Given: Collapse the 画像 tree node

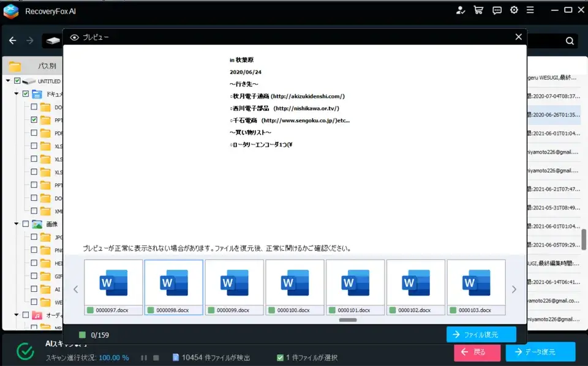Looking at the screenshot, I should click(17, 223).
